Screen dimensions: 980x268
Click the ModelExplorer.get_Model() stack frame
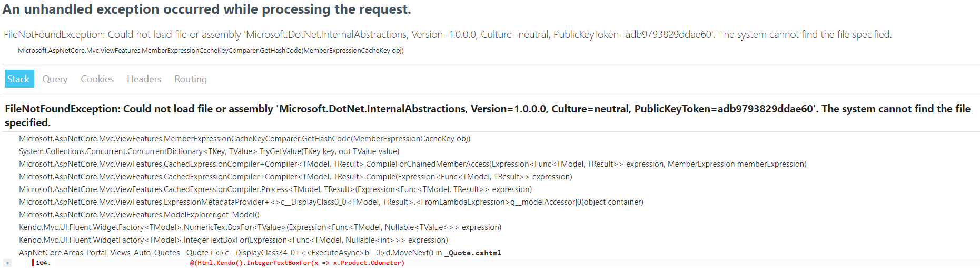tap(139, 215)
